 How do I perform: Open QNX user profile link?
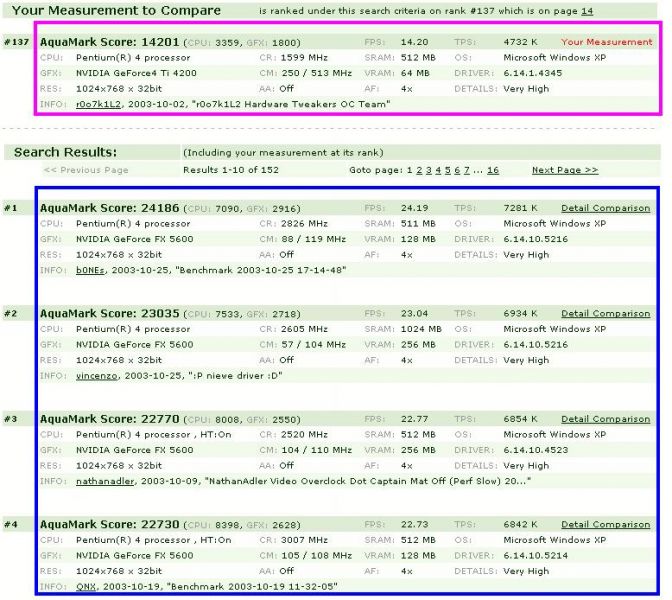pos(86,587)
